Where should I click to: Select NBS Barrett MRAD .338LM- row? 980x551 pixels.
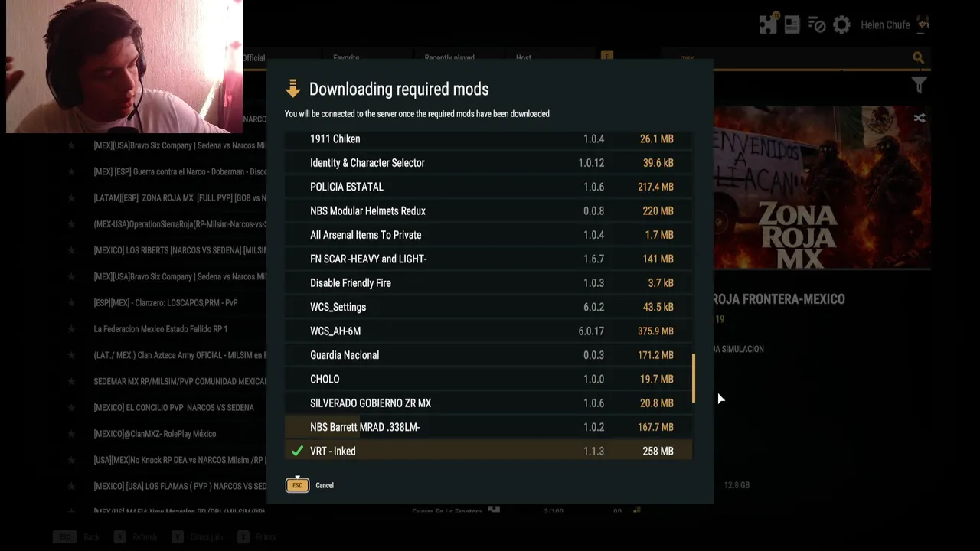(x=488, y=427)
